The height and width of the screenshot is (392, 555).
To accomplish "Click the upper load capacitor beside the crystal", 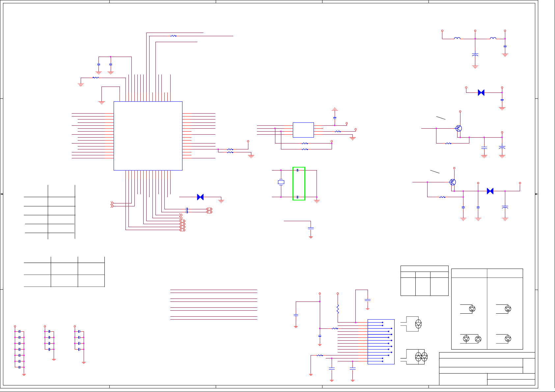I will pyautogui.click(x=297, y=170).
